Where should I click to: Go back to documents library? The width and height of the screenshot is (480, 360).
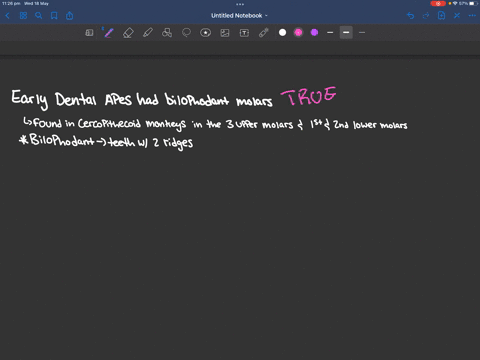tap(8, 15)
